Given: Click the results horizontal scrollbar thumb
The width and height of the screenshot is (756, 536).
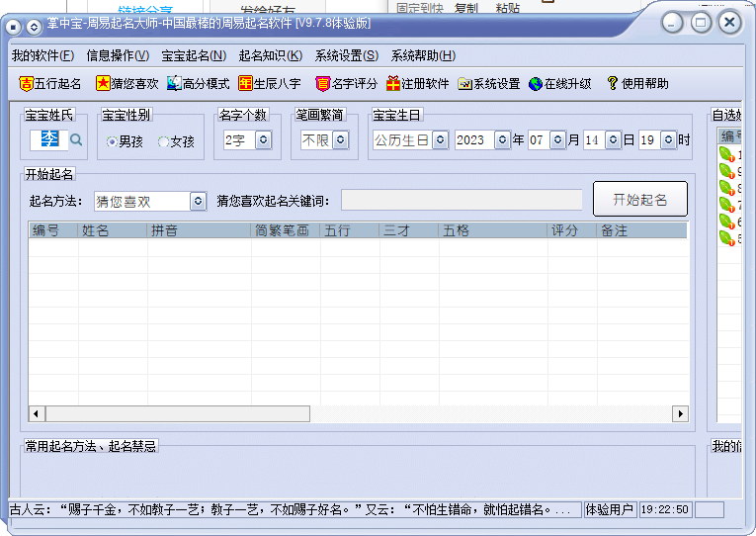Looking at the screenshot, I should (x=178, y=414).
